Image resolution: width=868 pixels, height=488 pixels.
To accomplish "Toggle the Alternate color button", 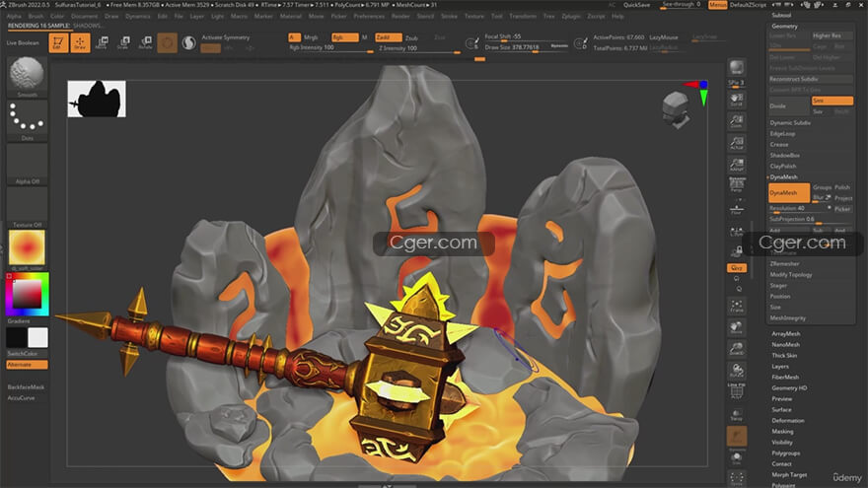I will coord(27,365).
